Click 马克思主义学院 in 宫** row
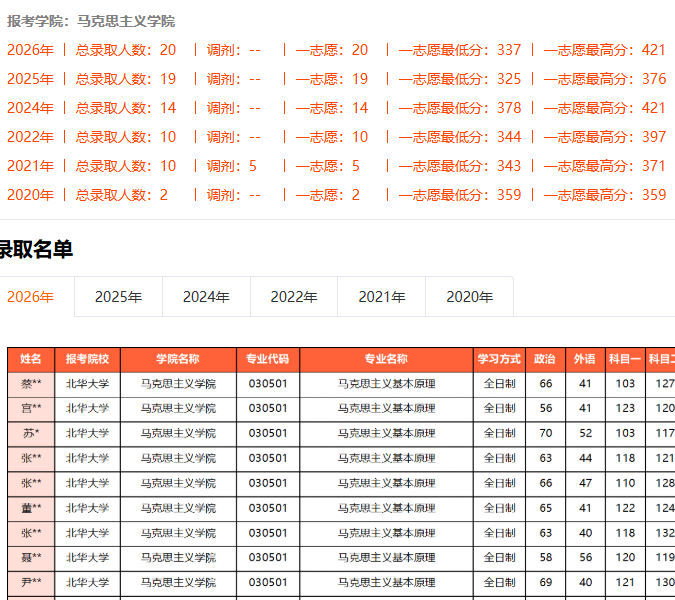The height and width of the screenshot is (600, 675). 178,408
